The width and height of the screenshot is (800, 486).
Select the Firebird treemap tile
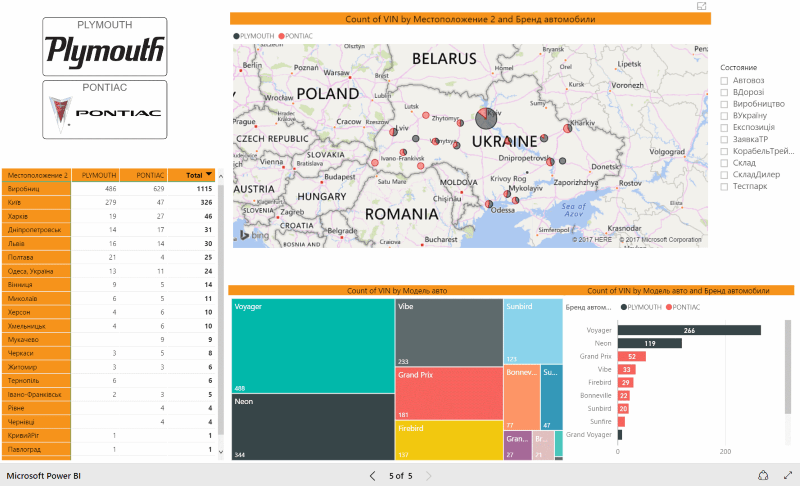tap(449, 440)
